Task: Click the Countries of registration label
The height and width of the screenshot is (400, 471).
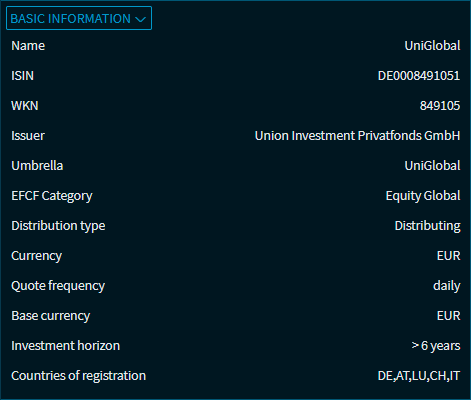Action: tap(78, 376)
